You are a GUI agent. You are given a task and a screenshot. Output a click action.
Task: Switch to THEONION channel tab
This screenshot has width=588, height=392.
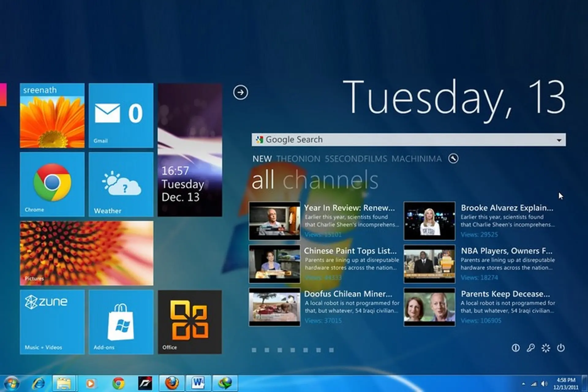[298, 159]
